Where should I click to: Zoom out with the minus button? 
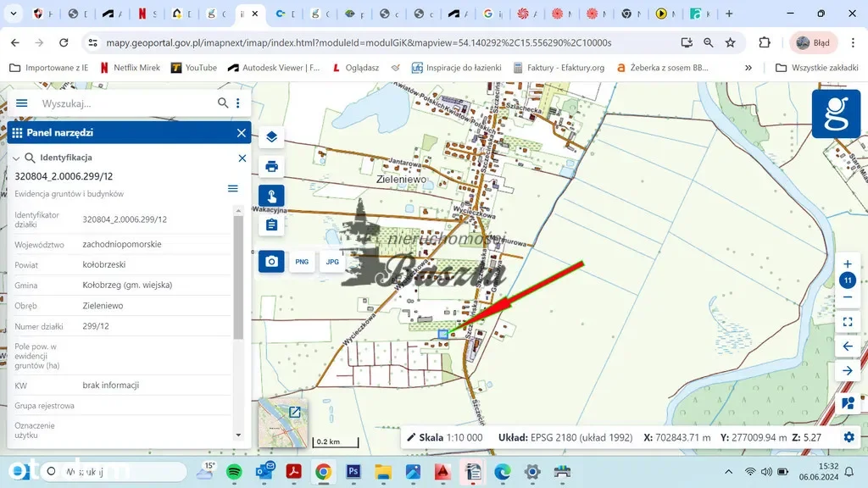(848, 297)
